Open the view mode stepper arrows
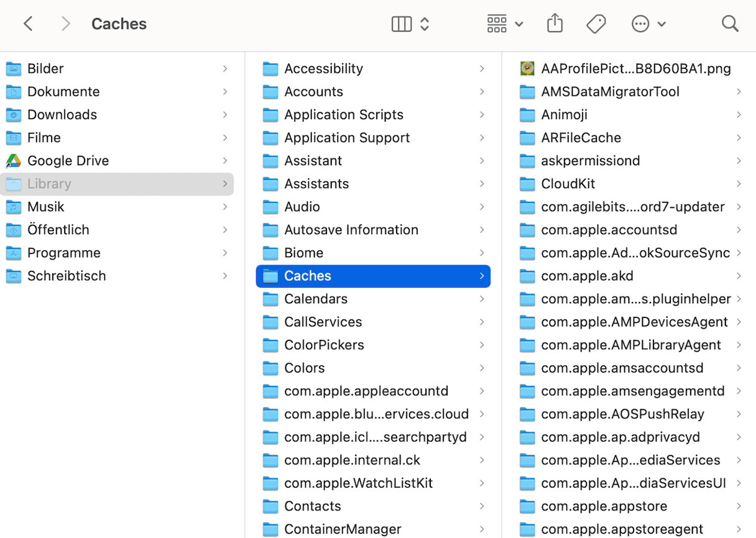This screenshot has width=756, height=538. (x=425, y=24)
